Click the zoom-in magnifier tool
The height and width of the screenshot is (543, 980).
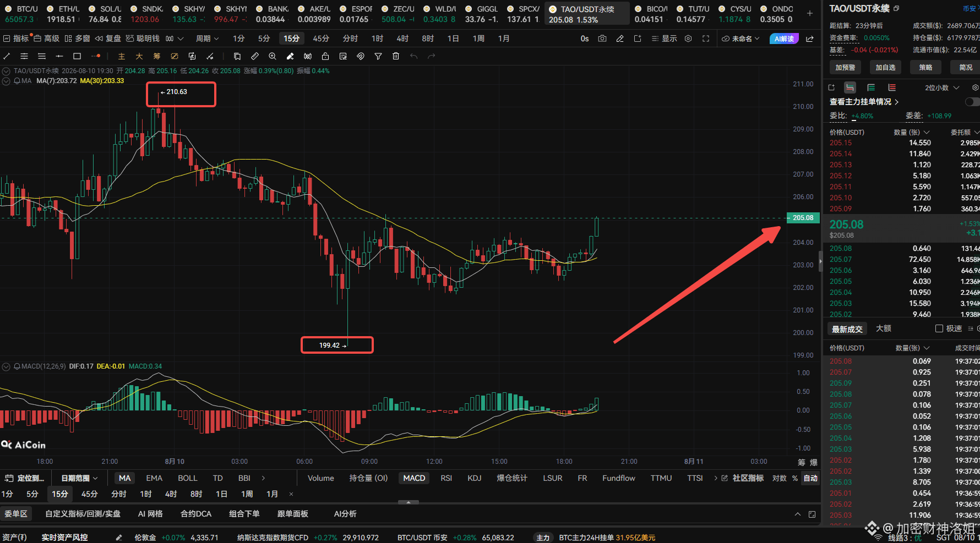273,56
